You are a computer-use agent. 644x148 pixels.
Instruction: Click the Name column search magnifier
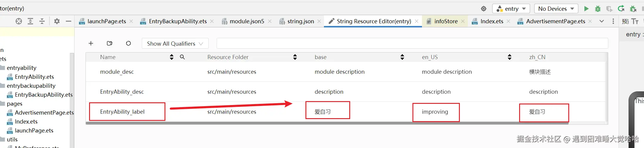(x=182, y=57)
